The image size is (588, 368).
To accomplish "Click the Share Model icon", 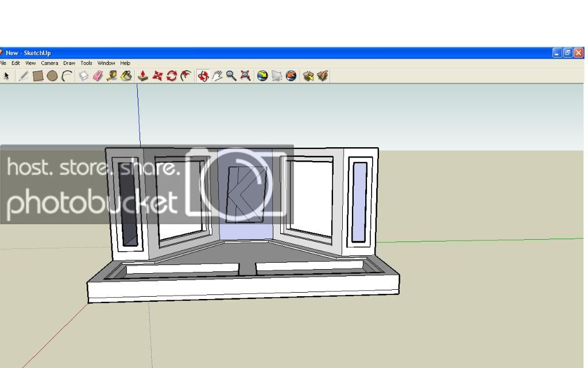I will 323,76.
